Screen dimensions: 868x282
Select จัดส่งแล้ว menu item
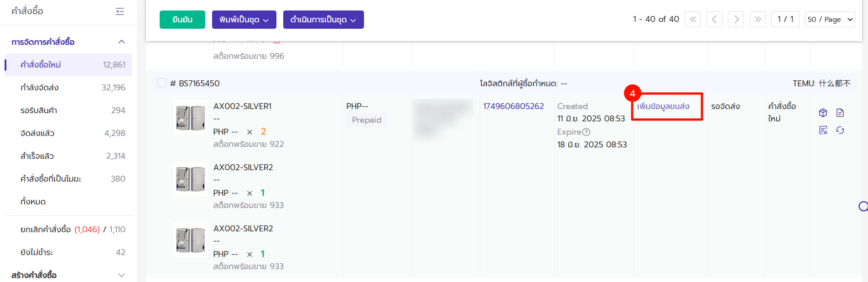68,133
